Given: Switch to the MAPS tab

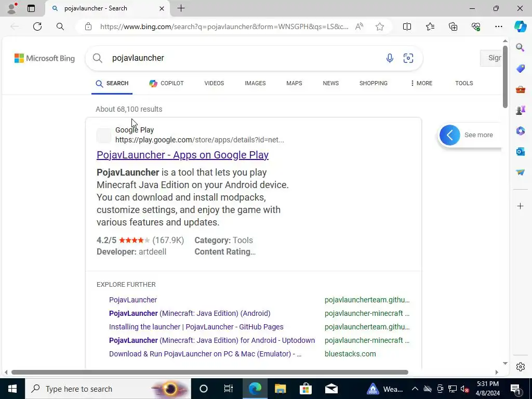Looking at the screenshot, I should (x=294, y=84).
